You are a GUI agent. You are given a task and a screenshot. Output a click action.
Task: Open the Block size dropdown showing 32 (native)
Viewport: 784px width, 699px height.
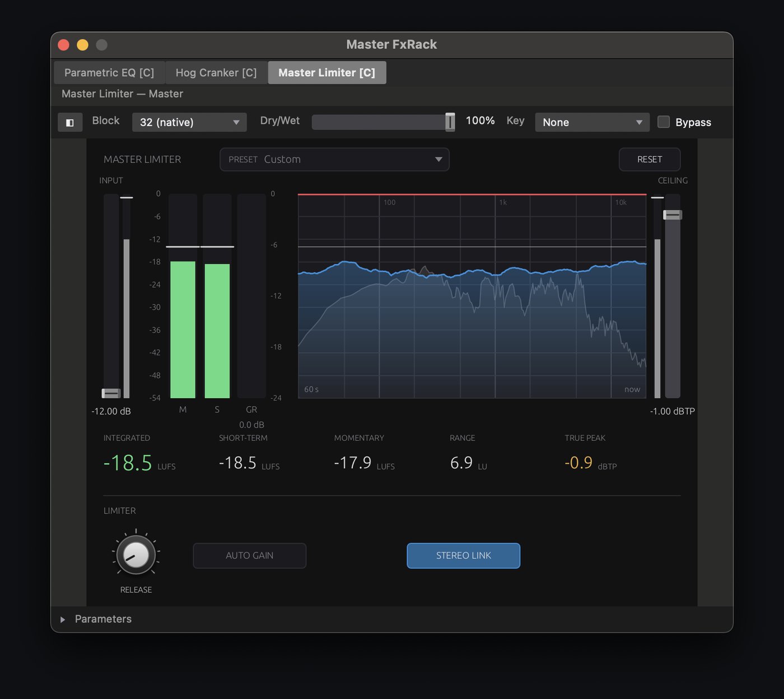coord(189,122)
